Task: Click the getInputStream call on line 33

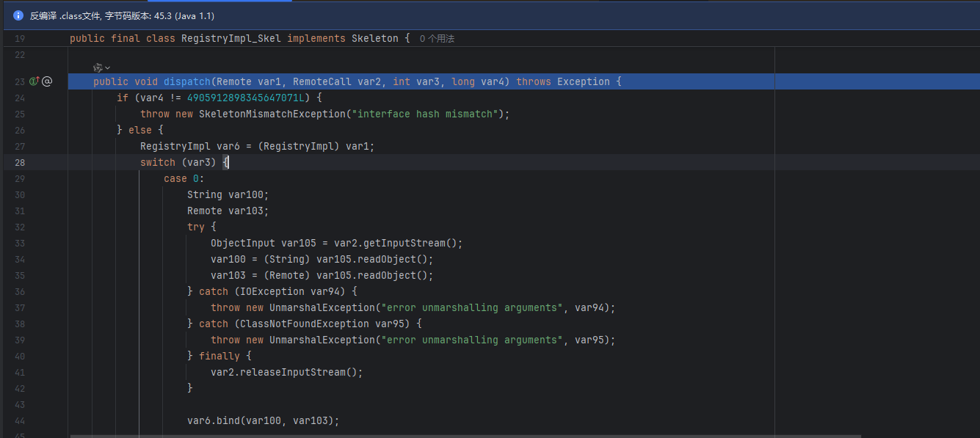Action: tap(404, 243)
